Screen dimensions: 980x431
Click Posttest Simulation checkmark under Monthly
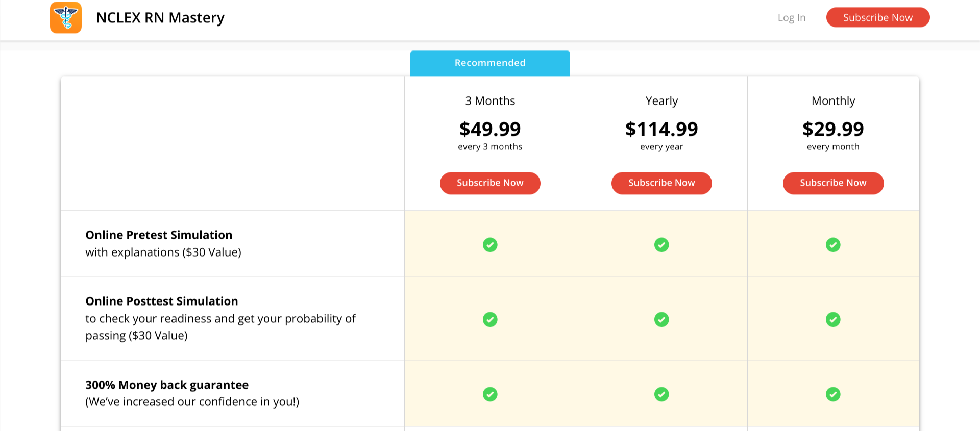[x=833, y=320]
